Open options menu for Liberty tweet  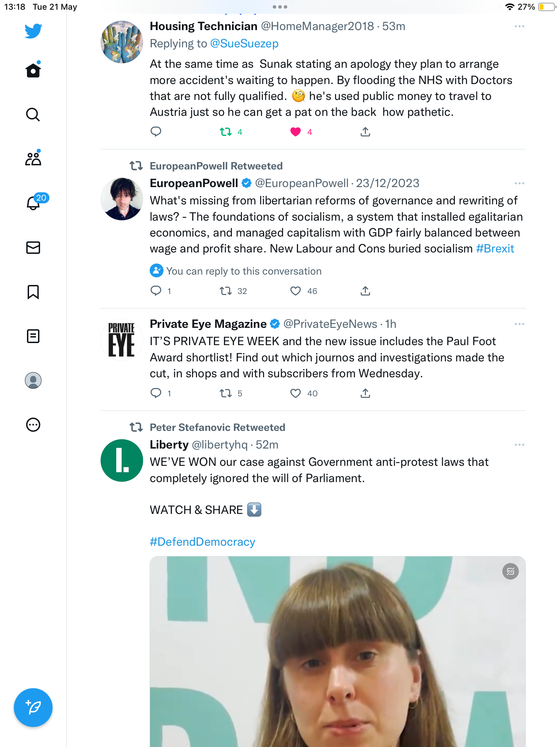pyautogui.click(x=519, y=445)
